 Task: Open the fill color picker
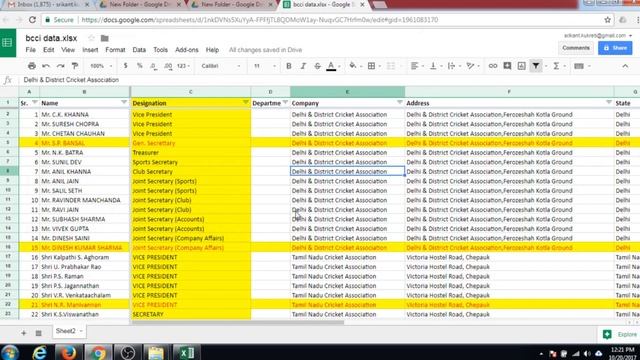pyautogui.click(x=353, y=66)
